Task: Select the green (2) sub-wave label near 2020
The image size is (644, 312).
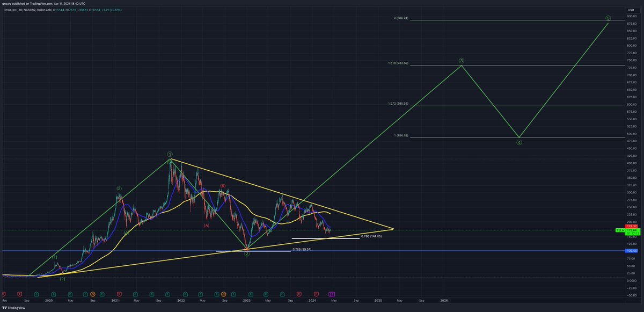Action: coord(62,279)
